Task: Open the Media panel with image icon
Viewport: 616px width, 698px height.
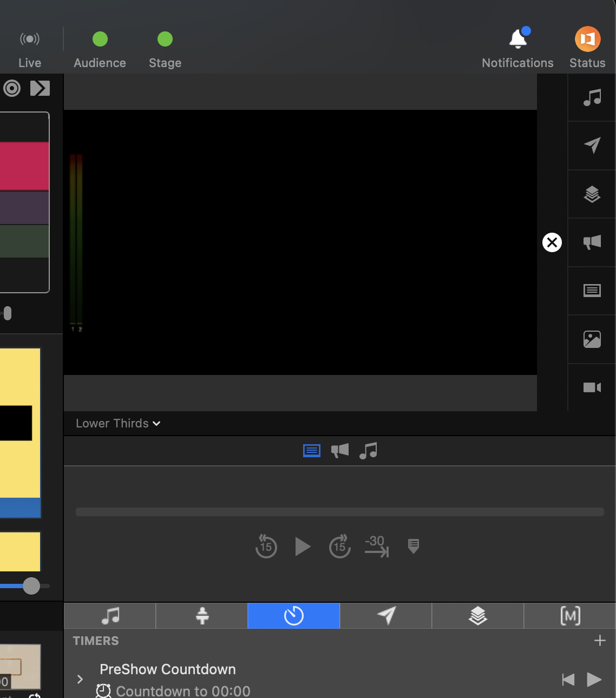Action: click(x=591, y=339)
